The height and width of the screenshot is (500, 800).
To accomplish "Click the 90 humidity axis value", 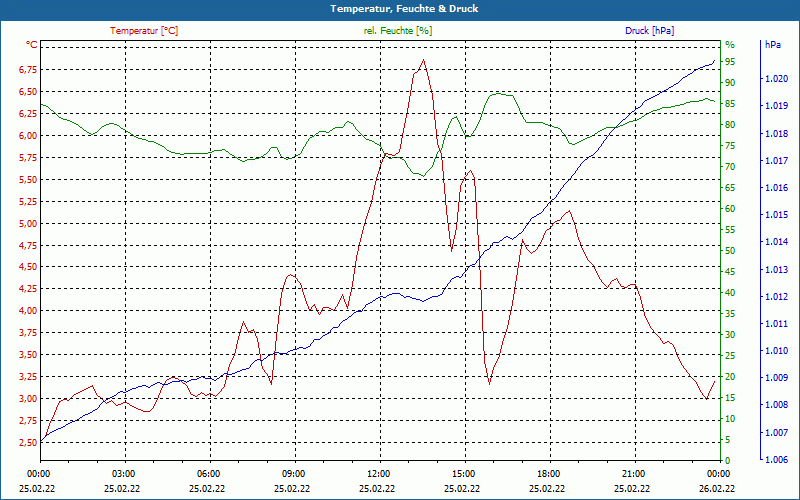I will (730, 83).
